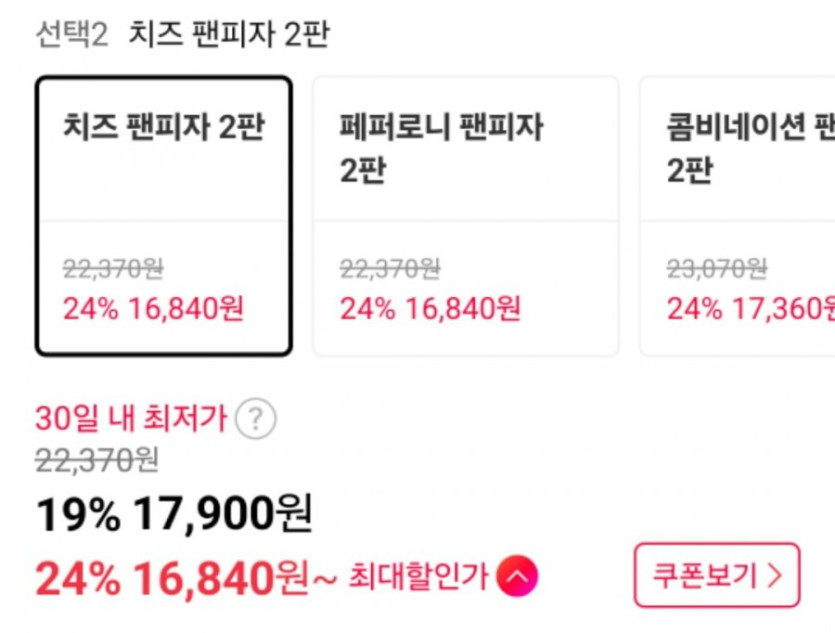
Task: Click the black 19% 17,900원 price
Action: point(174,515)
